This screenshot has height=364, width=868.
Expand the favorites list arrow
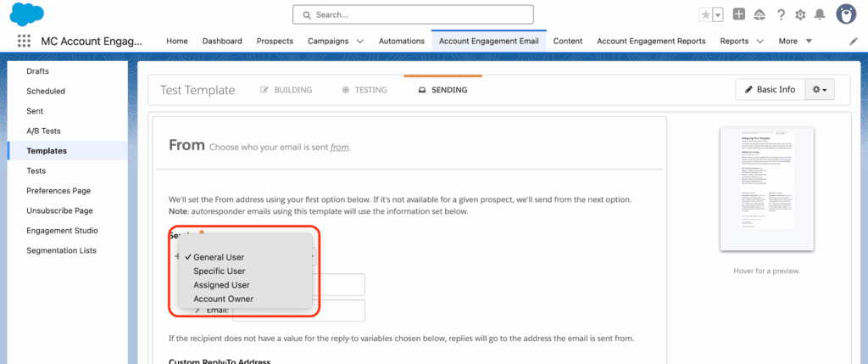click(718, 15)
